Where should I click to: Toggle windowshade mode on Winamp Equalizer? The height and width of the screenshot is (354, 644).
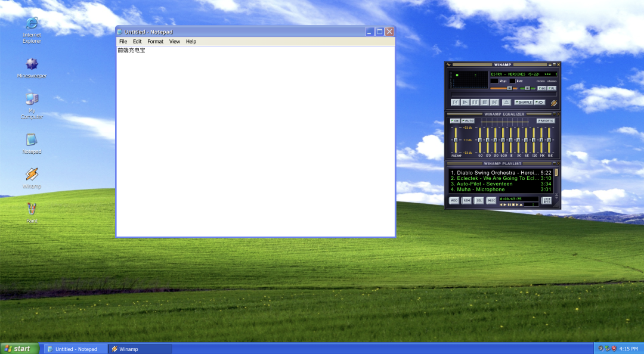[x=554, y=114]
